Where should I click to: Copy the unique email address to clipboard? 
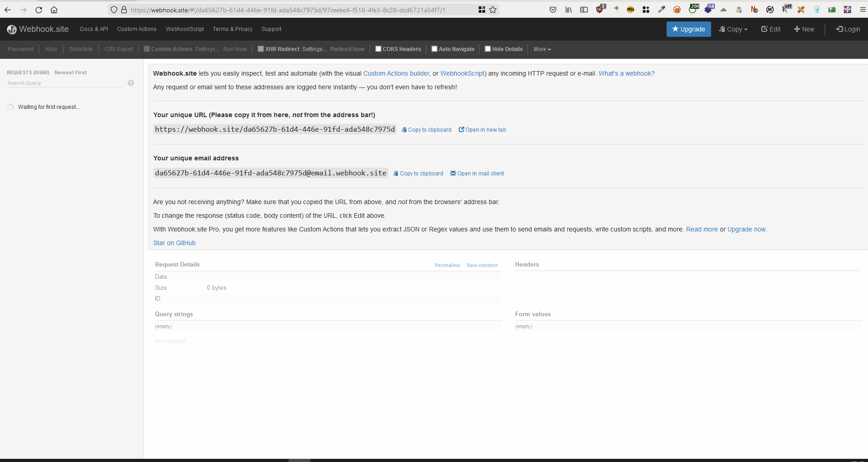pyautogui.click(x=418, y=173)
